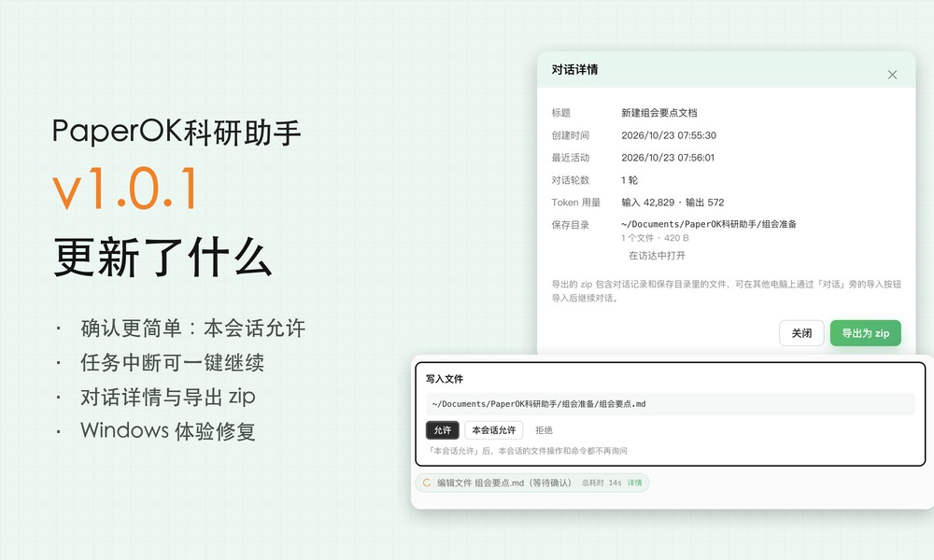Click the creation time 2026/10/23 07:55:30
Image resolution: width=934 pixels, height=560 pixels.
coord(669,135)
